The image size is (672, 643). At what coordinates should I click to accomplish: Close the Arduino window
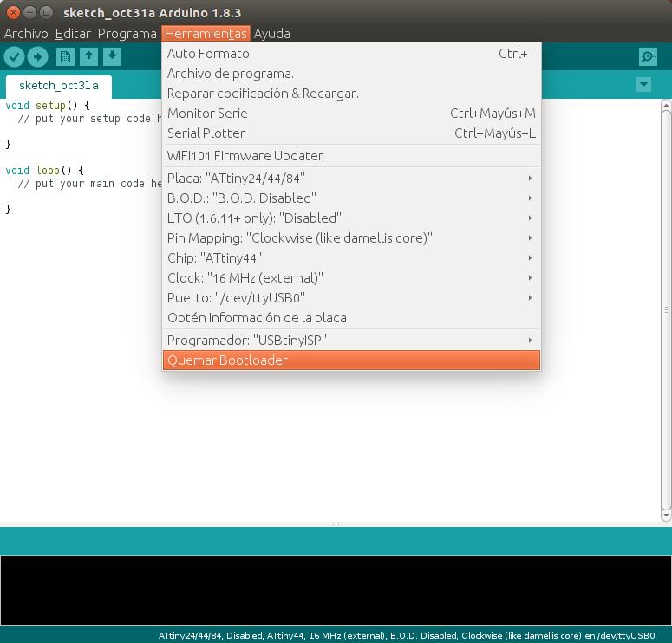(13, 12)
